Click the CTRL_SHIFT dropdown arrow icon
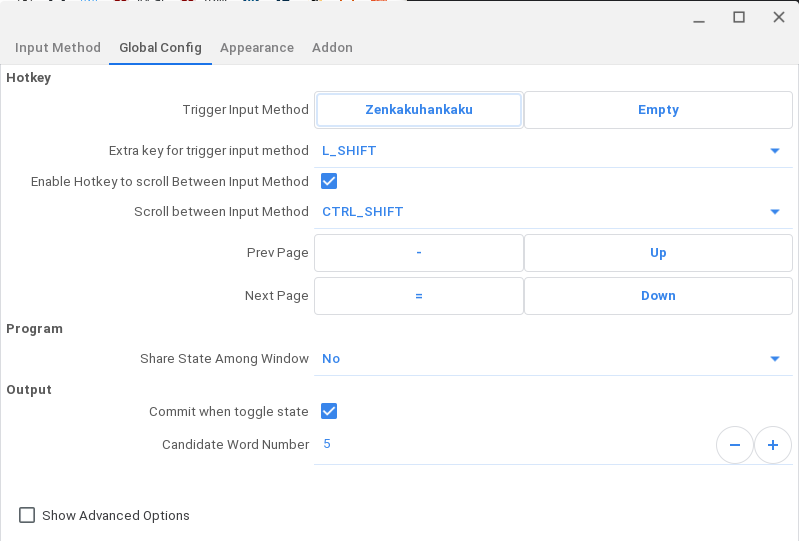This screenshot has height=541, width=799. [x=775, y=212]
